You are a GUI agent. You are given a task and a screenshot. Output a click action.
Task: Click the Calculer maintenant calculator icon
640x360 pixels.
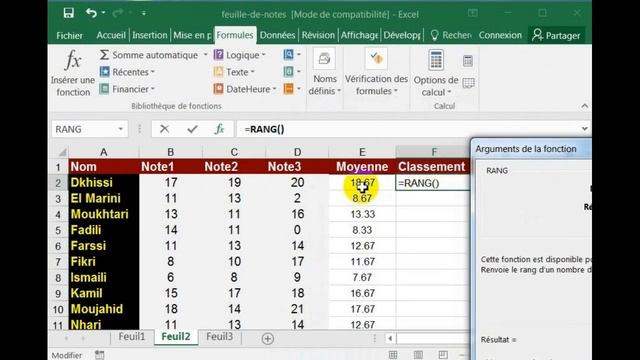coord(468,61)
